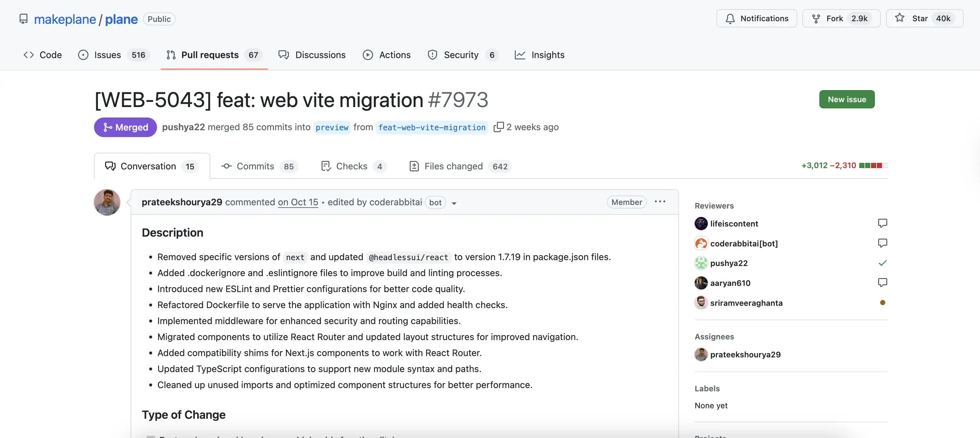This screenshot has width=980, height=438.
Task: Fork the repository
Action: click(840, 18)
